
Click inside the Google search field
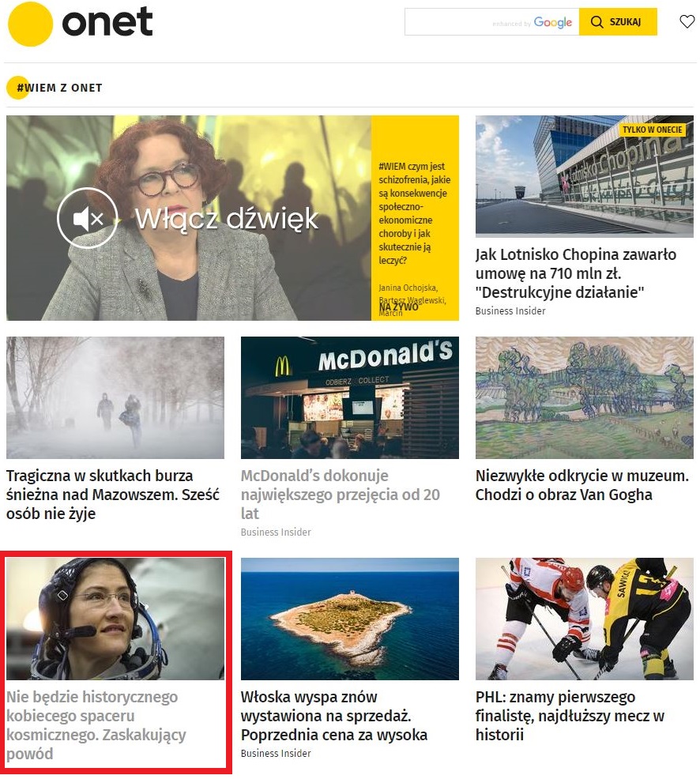(492, 22)
